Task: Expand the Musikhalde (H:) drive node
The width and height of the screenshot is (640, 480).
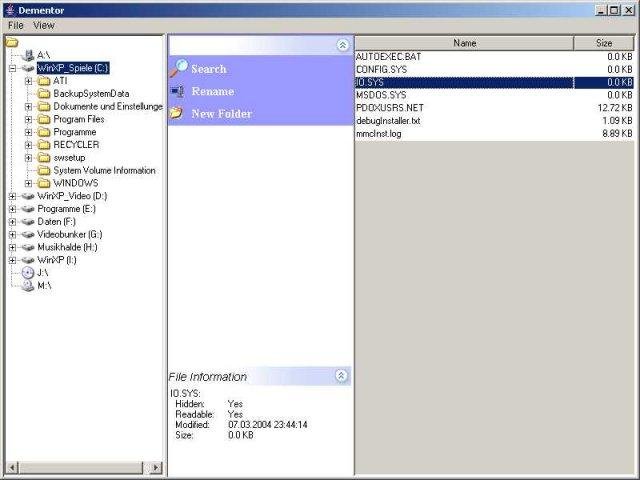Action: click(12, 247)
